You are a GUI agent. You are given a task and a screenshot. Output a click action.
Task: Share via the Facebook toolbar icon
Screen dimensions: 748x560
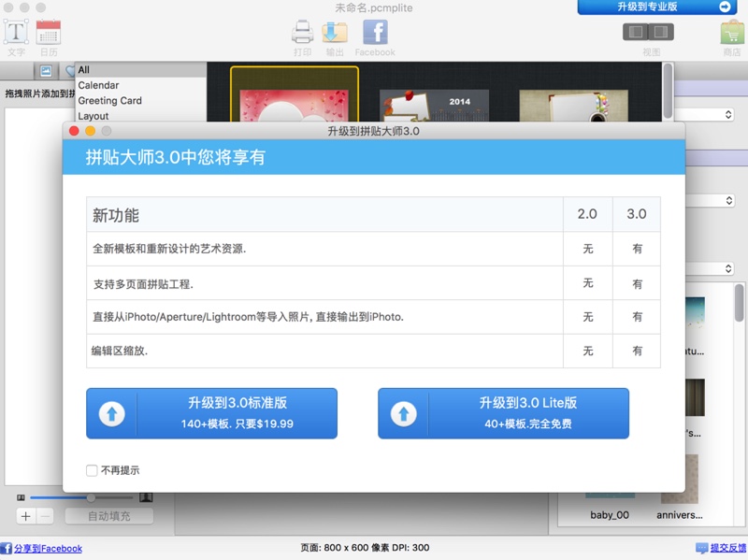[375, 32]
